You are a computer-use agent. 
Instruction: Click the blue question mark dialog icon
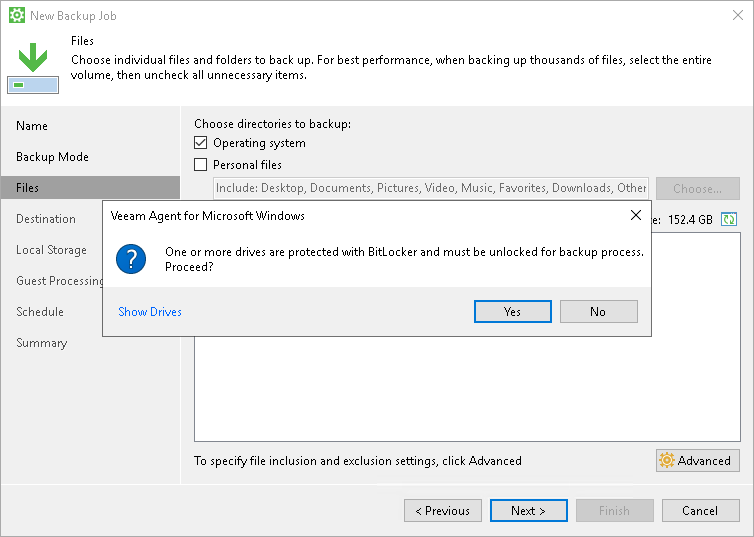(131, 259)
